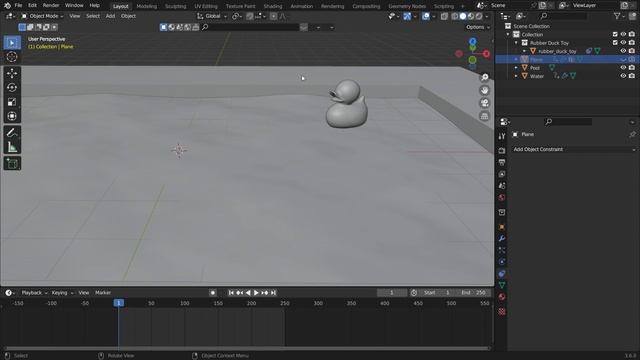Open the World properties tab
The width and height of the screenshot is (640, 360).
502,198
